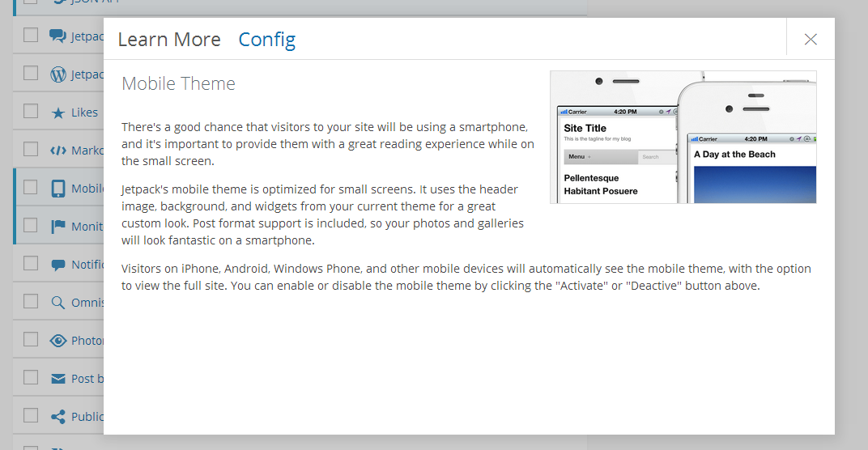This screenshot has width=868, height=450.
Task: Toggle the Omnisearch row checkbox
Action: point(31,301)
